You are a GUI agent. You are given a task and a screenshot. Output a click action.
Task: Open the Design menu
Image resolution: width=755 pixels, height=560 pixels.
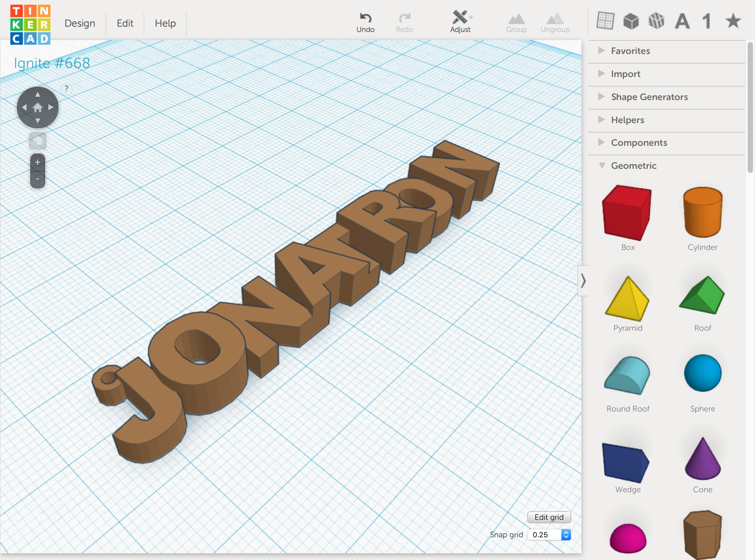point(80,23)
